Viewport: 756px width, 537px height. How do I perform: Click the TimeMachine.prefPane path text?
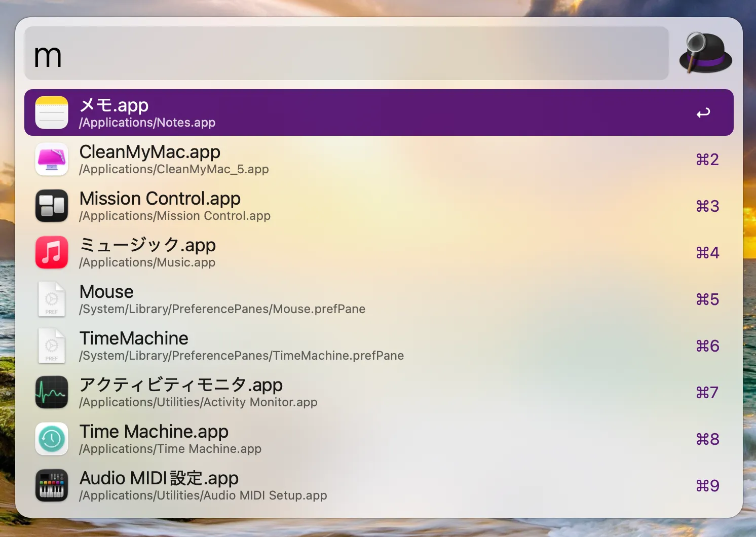[x=242, y=356]
